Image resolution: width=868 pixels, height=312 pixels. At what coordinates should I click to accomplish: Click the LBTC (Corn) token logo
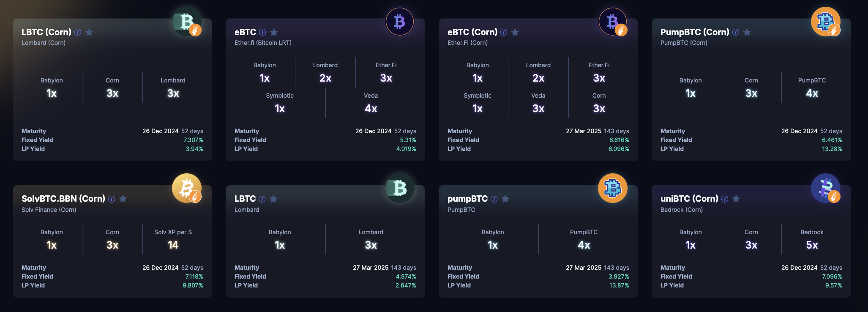pos(186,22)
